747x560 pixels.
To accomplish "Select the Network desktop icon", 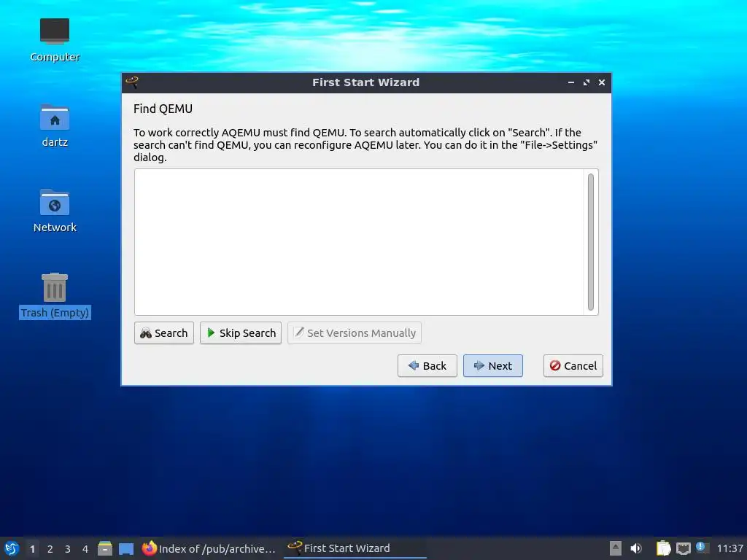I will (x=55, y=211).
